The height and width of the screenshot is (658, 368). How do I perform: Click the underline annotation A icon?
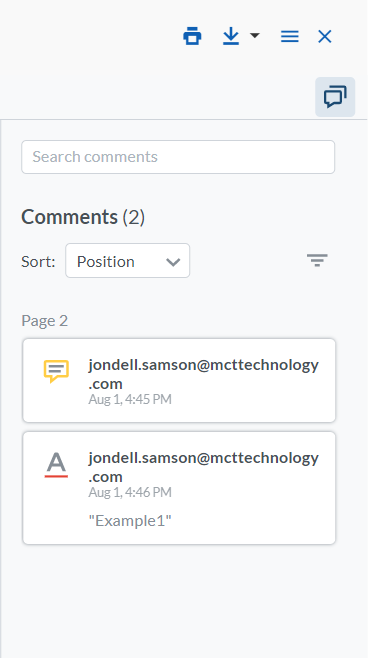click(56, 465)
